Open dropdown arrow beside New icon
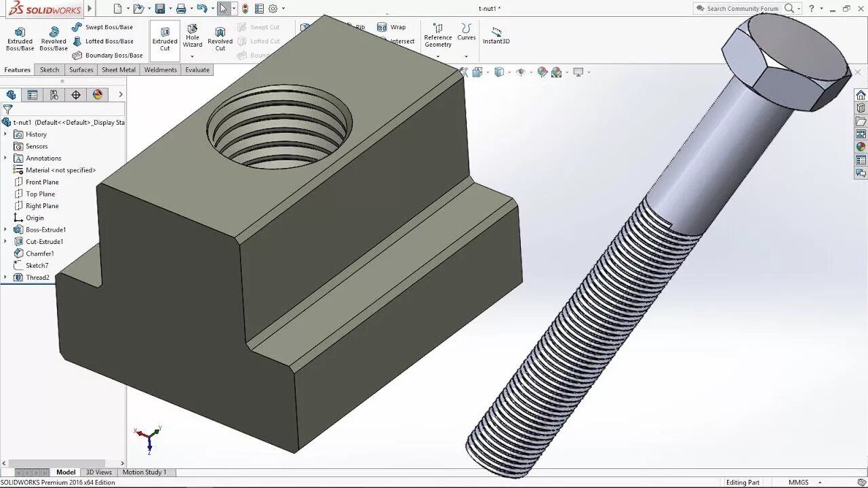Screen dimensions: 868x488 pyautogui.click(x=127, y=9)
